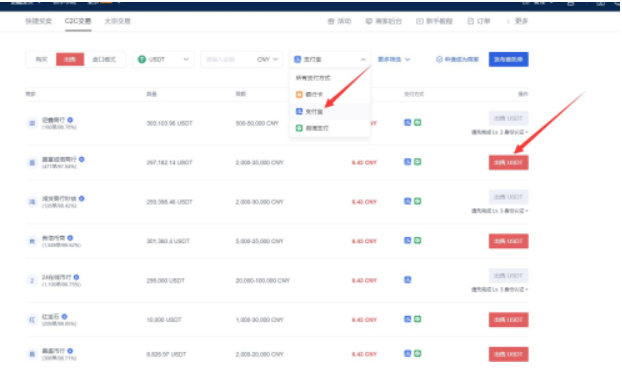The height and width of the screenshot is (385, 622).
Task: Click verified badge of 303,103.96 USDT merchant
Action: coord(70,120)
